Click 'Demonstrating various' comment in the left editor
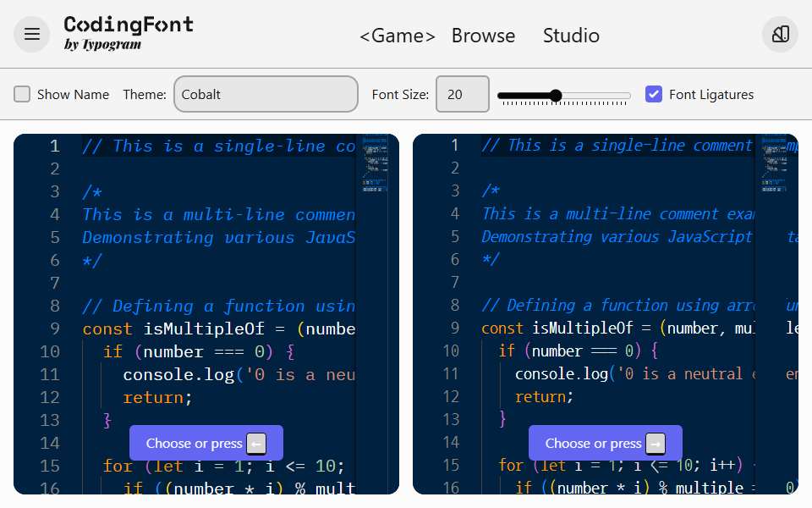812x508 pixels. [x=189, y=237]
